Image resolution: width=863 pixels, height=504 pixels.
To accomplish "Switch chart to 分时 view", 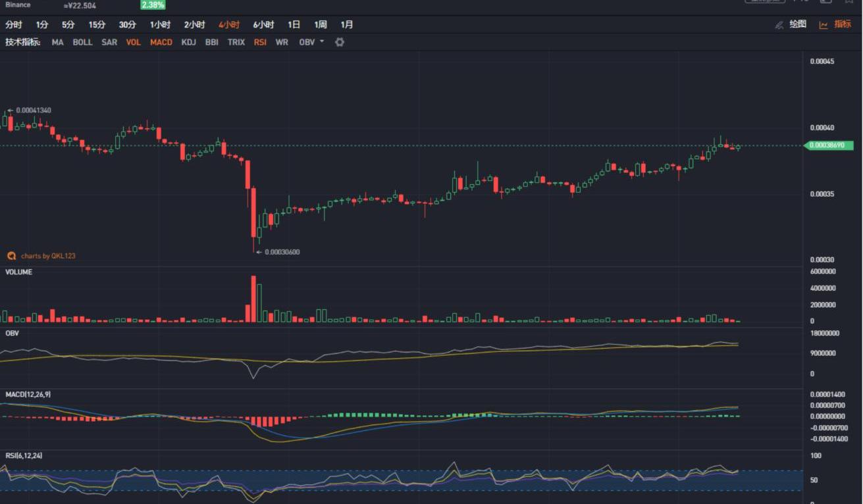I will 14,25.
